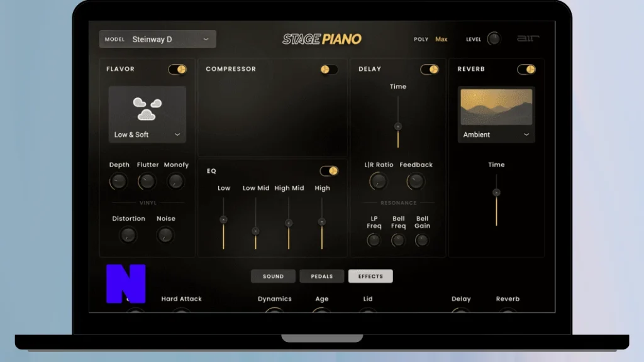Click the Delay Time slider handle
This screenshot has height=362, width=644.
click(397, 126)
